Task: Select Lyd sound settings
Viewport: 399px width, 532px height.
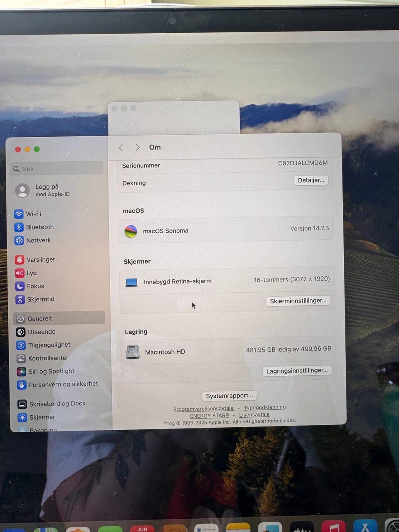Action: click(26, 273)
